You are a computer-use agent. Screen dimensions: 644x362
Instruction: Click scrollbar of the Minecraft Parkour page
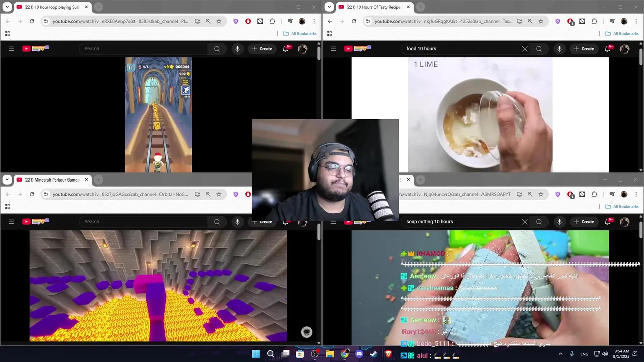click(319, 232)
